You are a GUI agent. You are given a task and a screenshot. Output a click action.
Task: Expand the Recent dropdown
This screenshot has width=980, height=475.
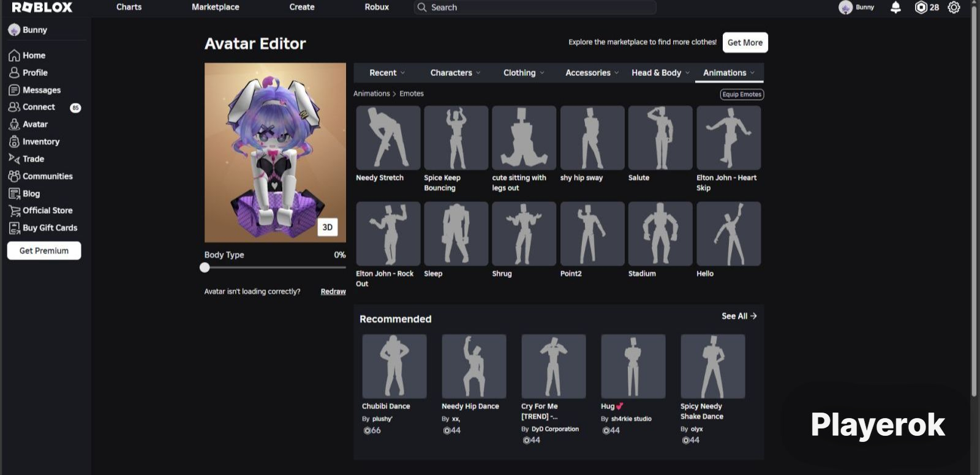(387, 73)
